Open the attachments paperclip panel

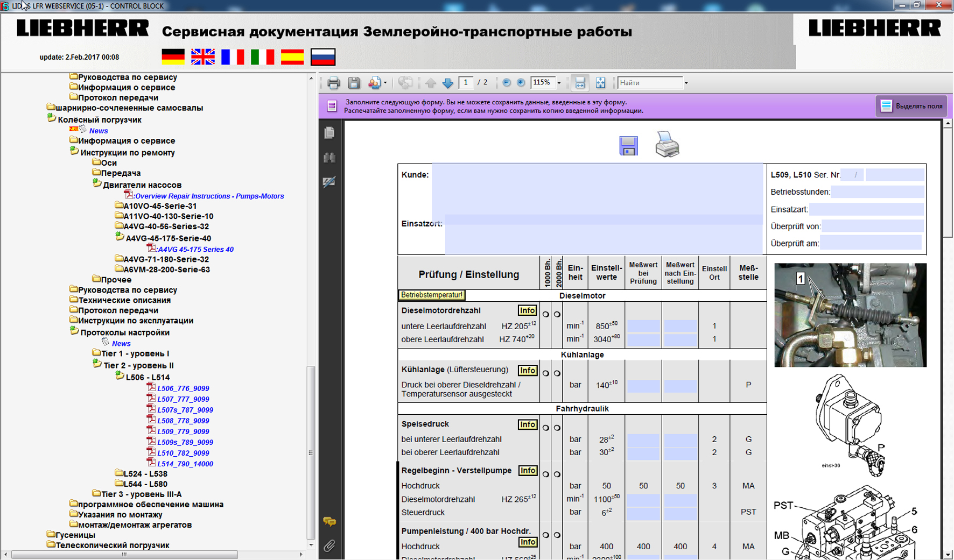tap(329, 545)
